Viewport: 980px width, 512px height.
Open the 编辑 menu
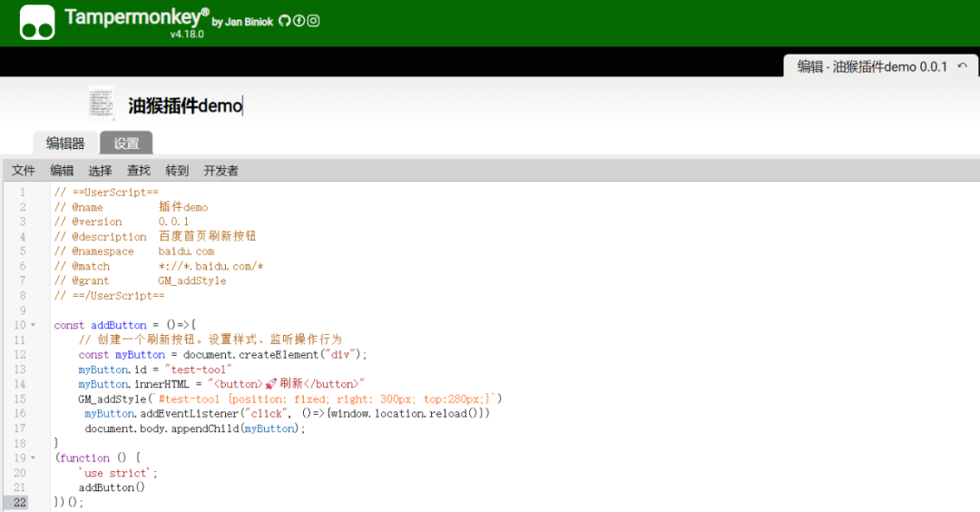tap(62, 170)
